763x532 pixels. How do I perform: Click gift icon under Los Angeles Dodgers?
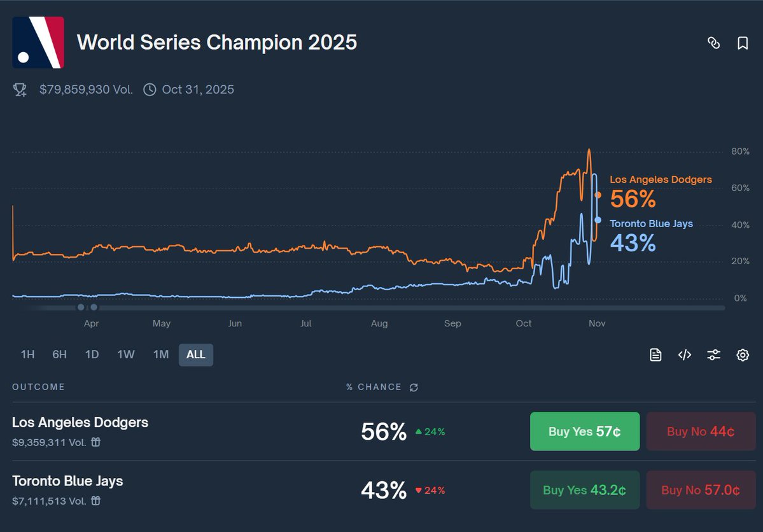coord(95,442)
